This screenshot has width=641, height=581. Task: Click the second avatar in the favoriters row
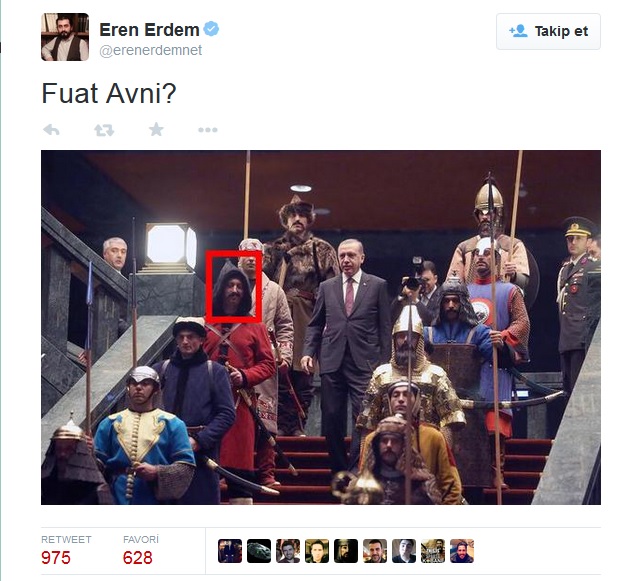259,551
